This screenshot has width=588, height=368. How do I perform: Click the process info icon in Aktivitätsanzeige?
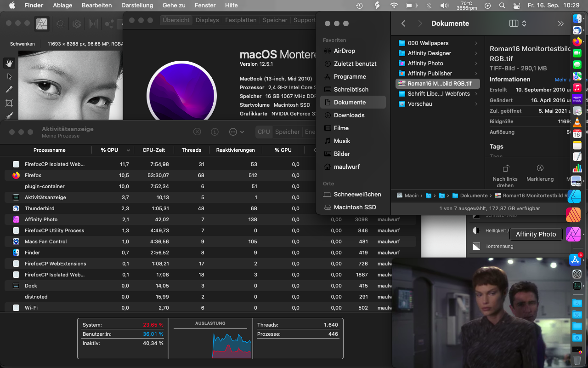coord(215,132)
